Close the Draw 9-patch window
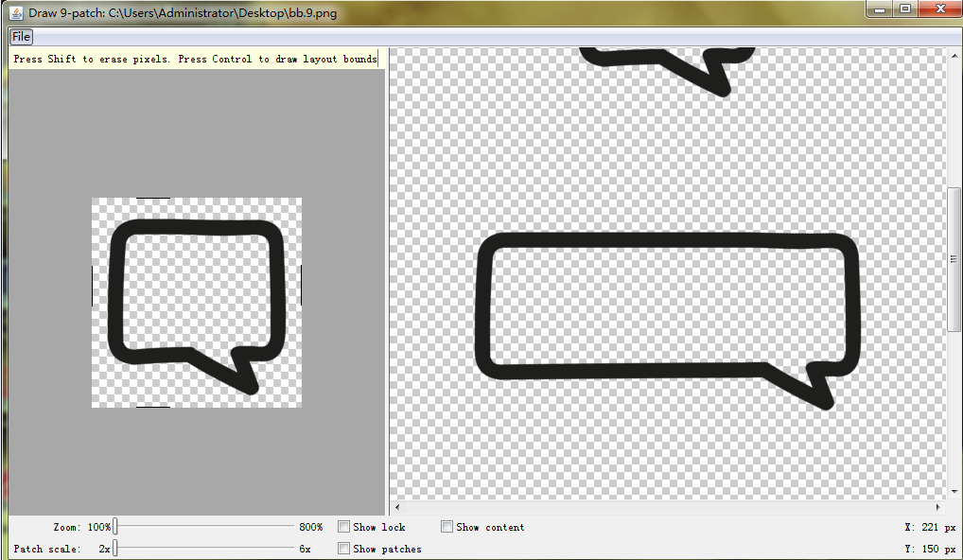Image resolution: width=963 pixels, height=560 pixels. tap(940, 9)
